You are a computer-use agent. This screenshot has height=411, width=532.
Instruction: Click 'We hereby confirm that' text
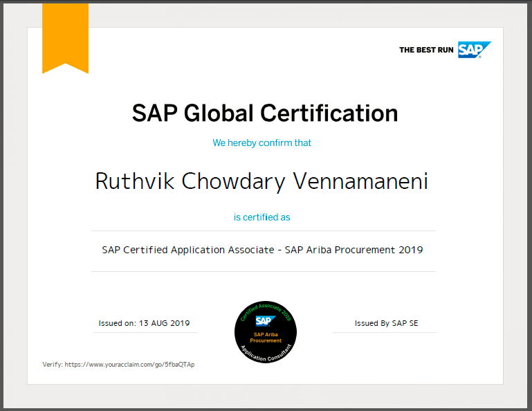point(262,143)
